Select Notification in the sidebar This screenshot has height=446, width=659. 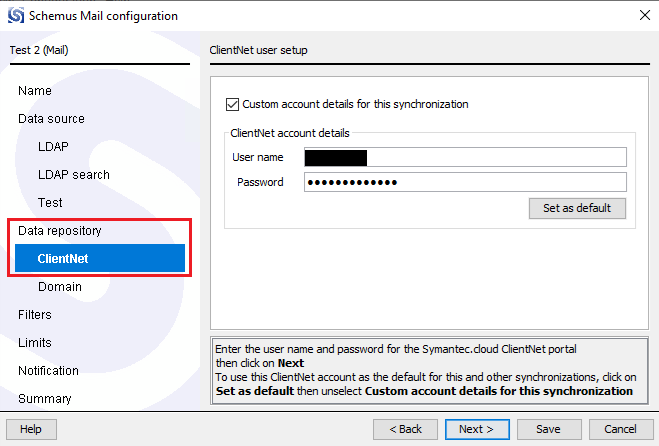48,371
